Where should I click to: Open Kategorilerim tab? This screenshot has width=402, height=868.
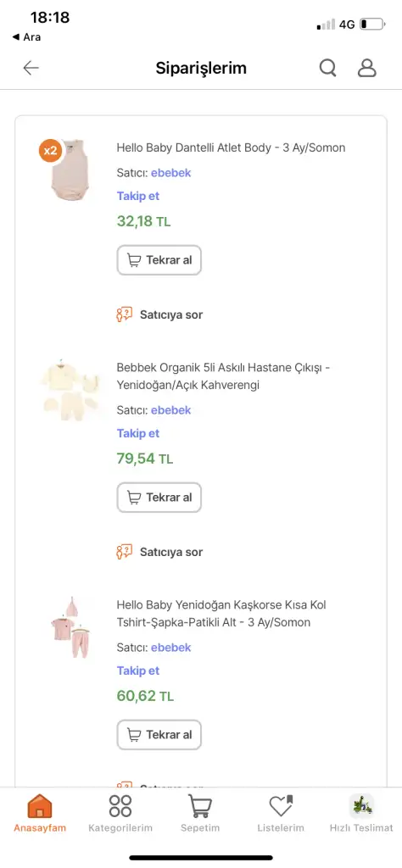(120, 813)
